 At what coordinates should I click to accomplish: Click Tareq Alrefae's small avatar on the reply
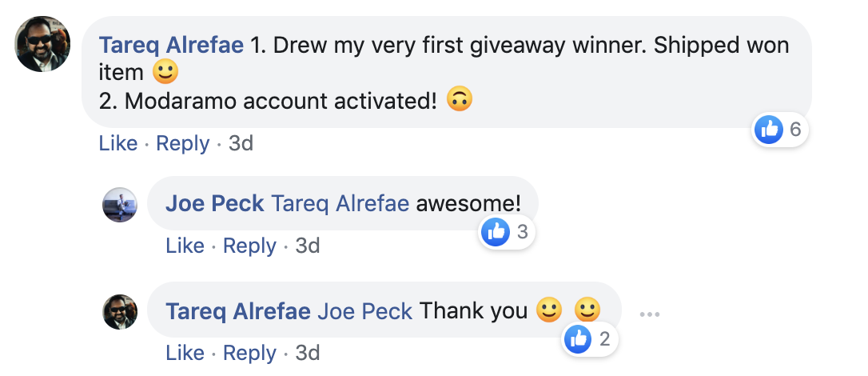(120, 312)
